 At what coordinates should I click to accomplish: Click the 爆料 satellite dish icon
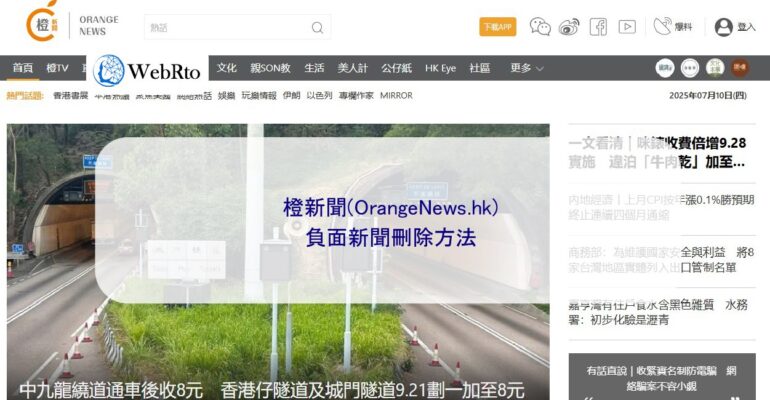click(x=662, y=27)
